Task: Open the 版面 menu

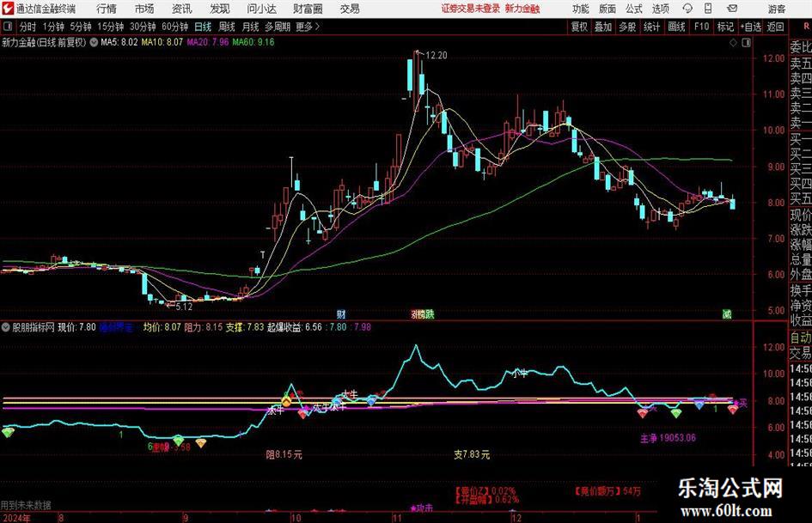Action: tap(607, 9)
